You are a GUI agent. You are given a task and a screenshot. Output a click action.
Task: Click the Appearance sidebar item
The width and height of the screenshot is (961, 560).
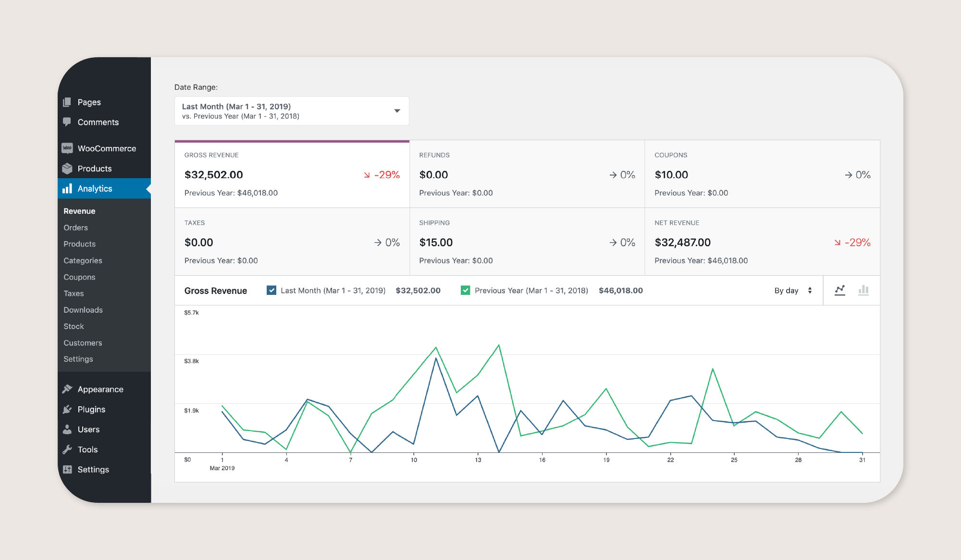tap(100, 389)
